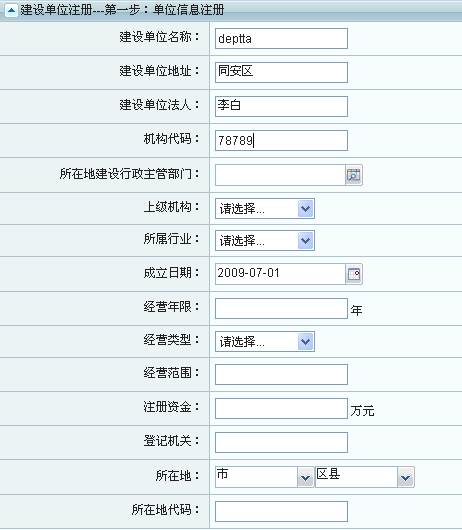The image size is (462, 530).
Task: Expand the 经营类型 dropdown
Action: (x=306, y=342)
